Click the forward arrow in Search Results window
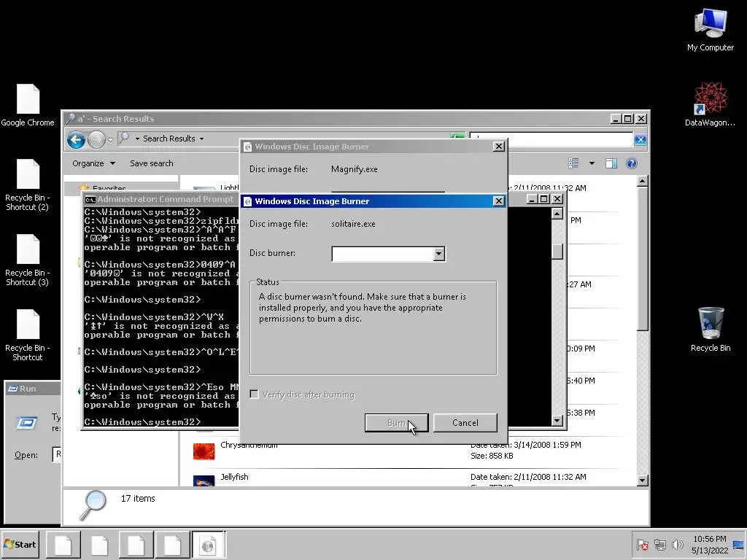Viewport: 747px width, 560px height. [97, 139]
